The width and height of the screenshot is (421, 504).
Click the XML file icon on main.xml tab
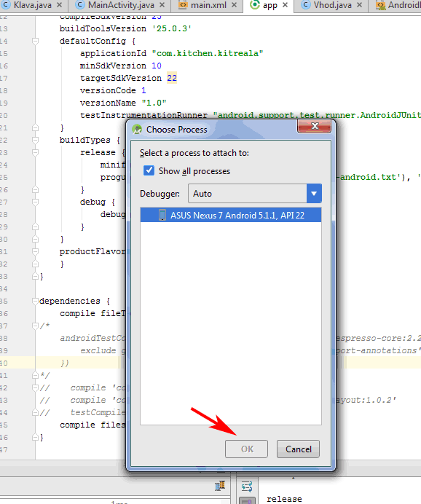tap(183, 5)
